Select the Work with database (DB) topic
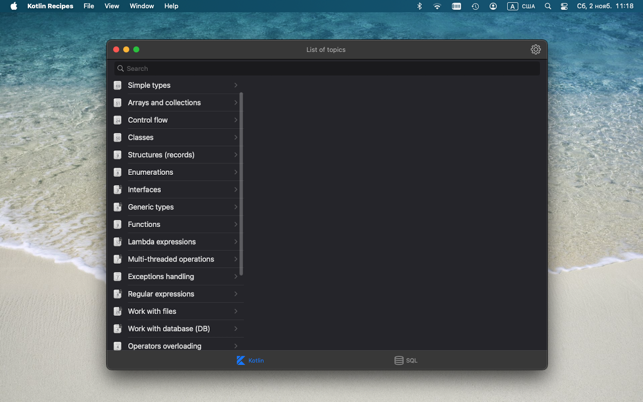643x402 pixels. click(x=178, y=329)
